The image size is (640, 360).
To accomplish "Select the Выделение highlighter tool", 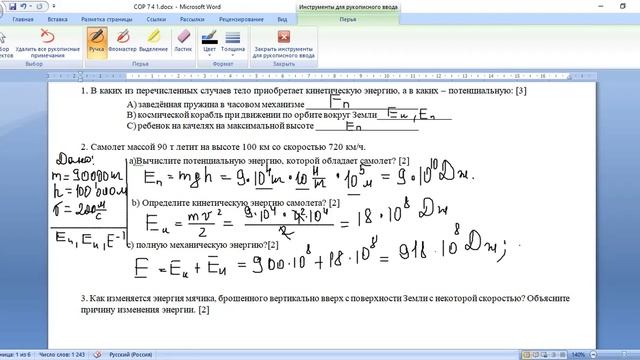I will tap(153, 41).
